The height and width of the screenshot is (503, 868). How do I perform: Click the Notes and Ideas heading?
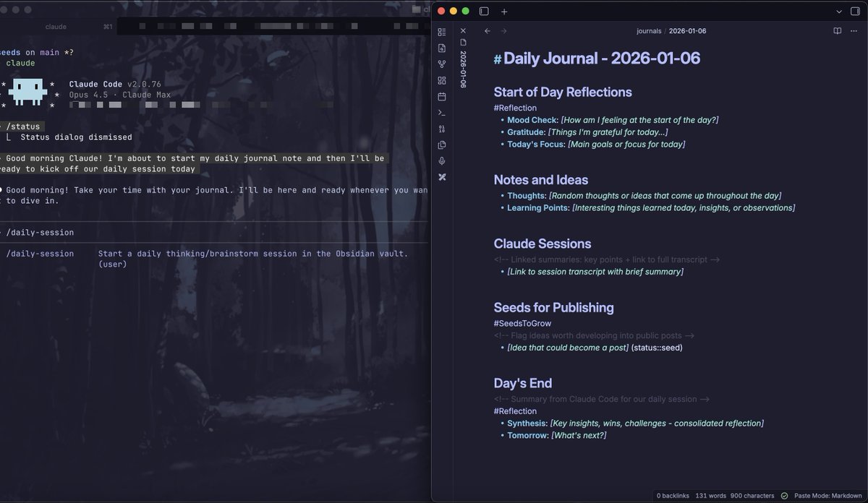541,180
